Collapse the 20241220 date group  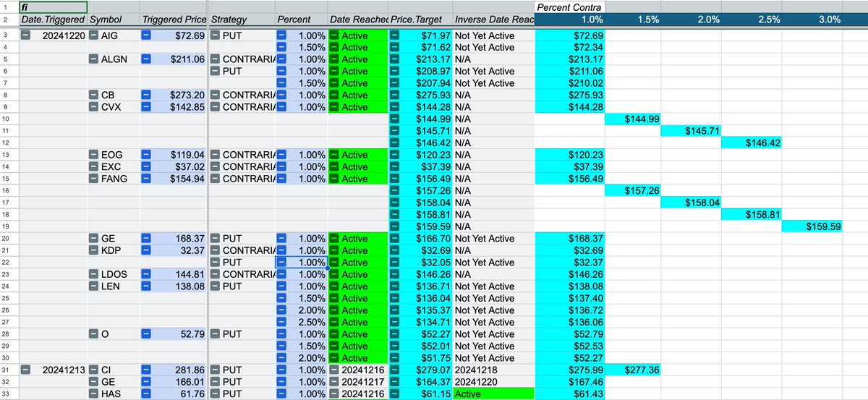pyautogui.click(x=26, y=35)
